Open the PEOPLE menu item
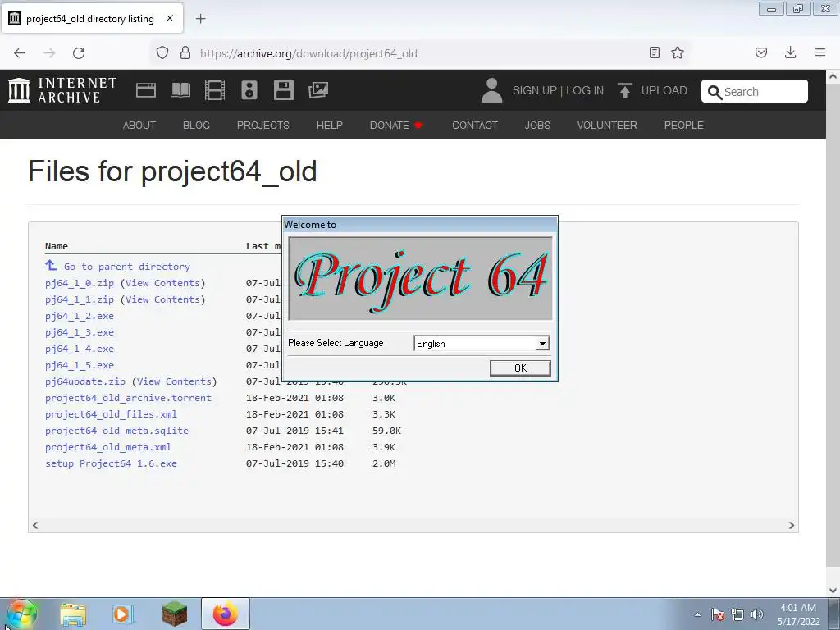 [x=683, y=126]
